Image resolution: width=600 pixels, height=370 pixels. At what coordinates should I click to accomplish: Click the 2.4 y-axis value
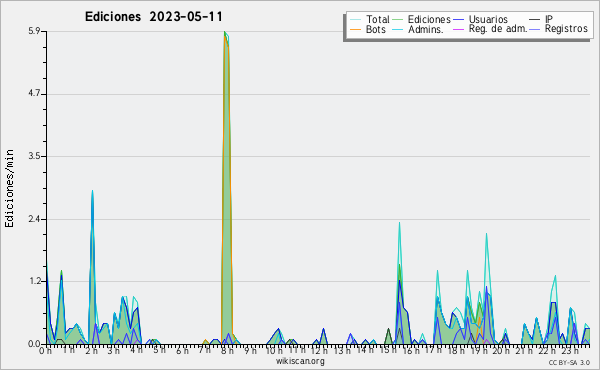pyautogui.click(x=34, y=219)
